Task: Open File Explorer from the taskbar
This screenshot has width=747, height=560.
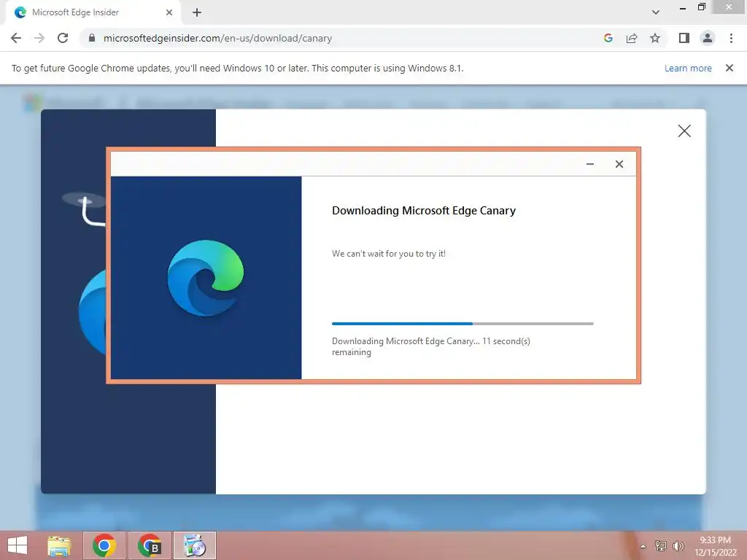Action: pyautogui.click(x=59, y=545)
